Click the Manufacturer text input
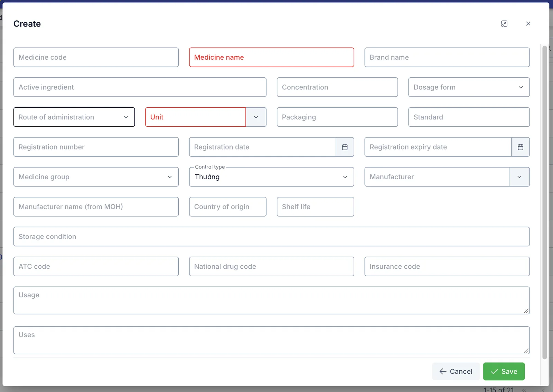Image resolution: width=553 pixels, height=392 pixels. tap(437, 177)
